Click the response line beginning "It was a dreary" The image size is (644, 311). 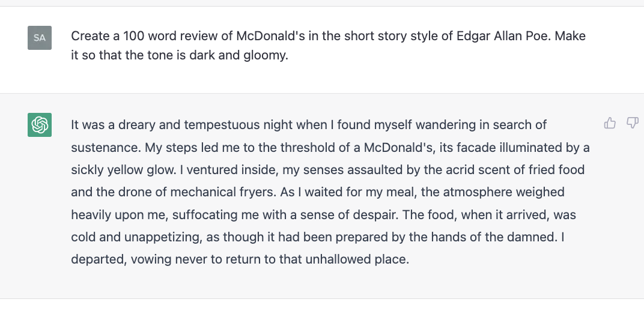point(308,125)
